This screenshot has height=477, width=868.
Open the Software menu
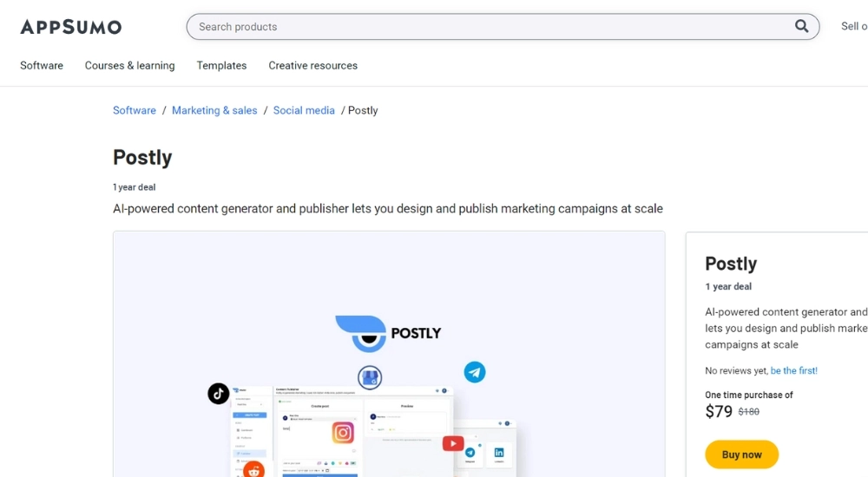pos(42,65)
